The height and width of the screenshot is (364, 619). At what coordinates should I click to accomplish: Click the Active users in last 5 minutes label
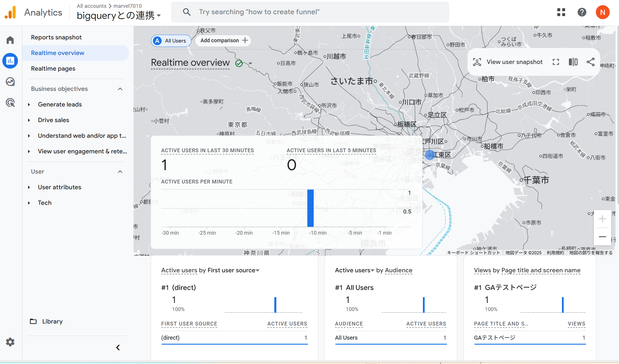point(331,150)
